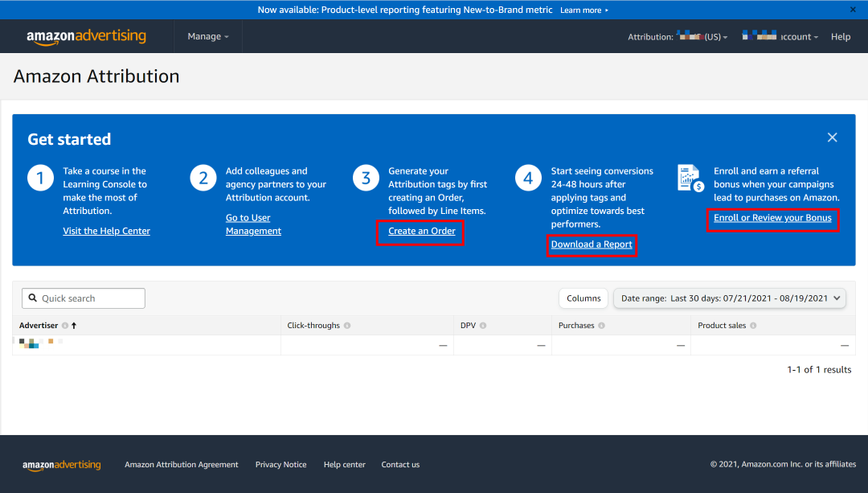
Task: Open Enroll or Review your Bonus link
Action: point(772,218)
